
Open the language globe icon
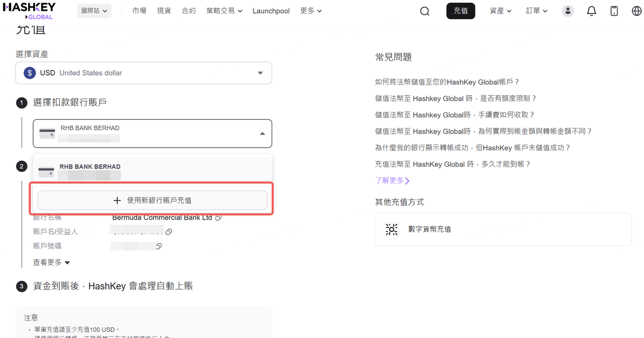point(636,11)
